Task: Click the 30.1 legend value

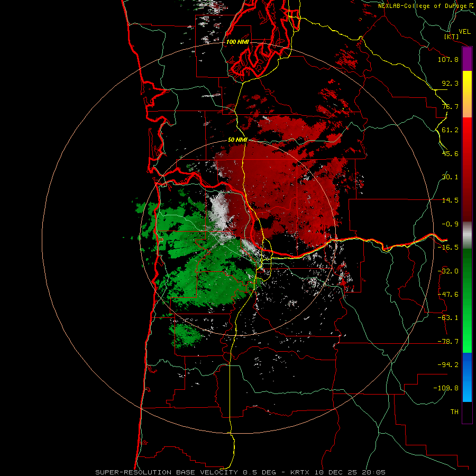Action: 450,177
